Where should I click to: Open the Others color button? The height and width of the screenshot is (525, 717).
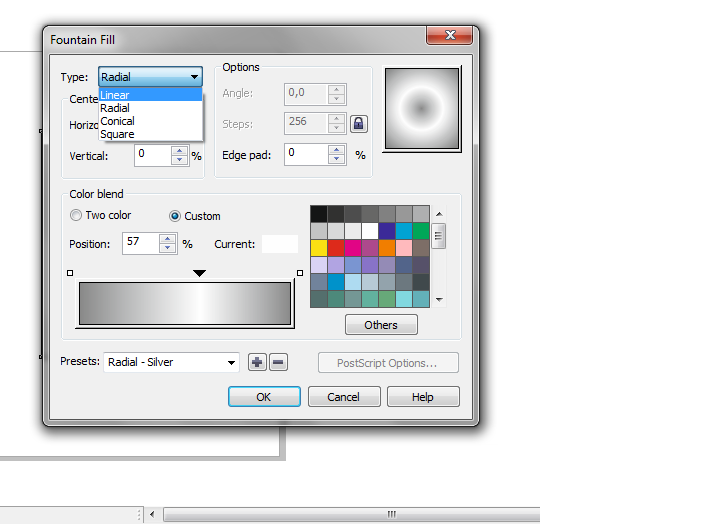380,325
